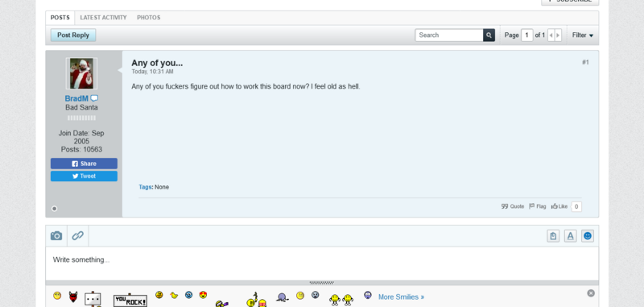Share post on Facebook
This screenshot has width=644, height=307.
(x=84, y=164)
